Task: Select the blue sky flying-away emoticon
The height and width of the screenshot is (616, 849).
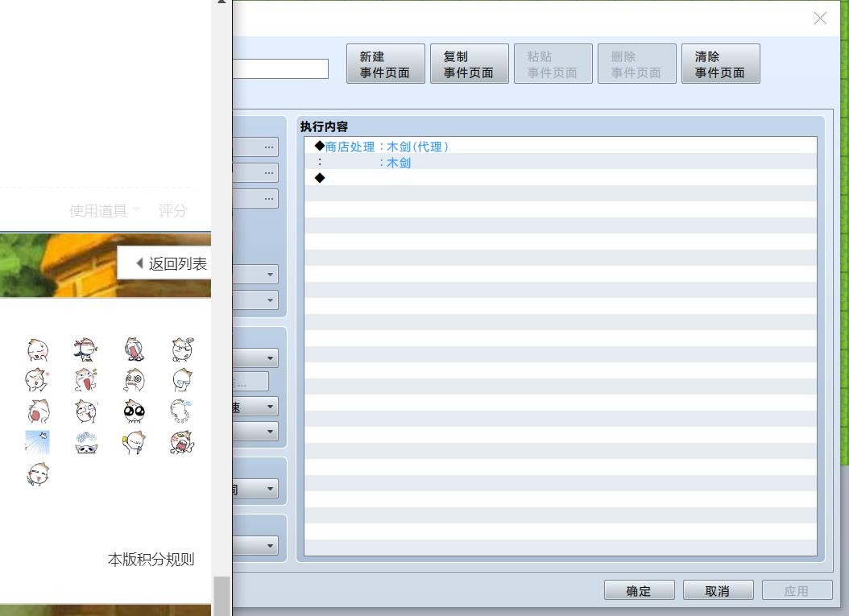Action: pos(37,442)
